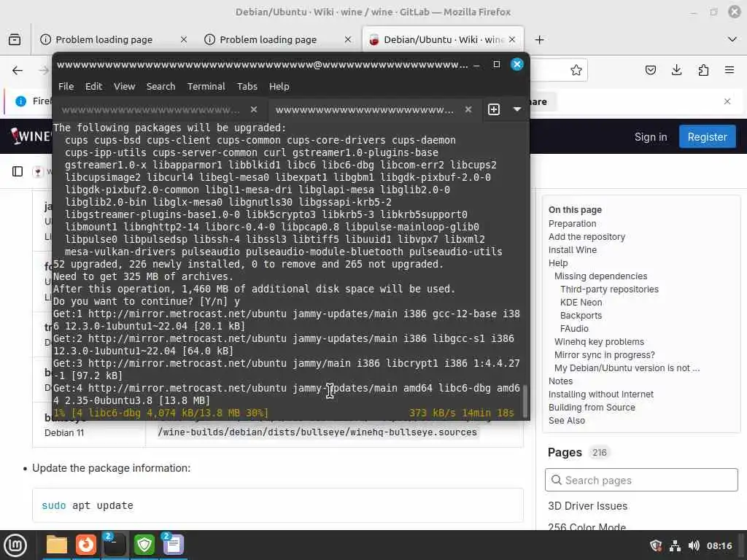Open the terminal File menu
Image resolution: width=747 pixels, height=560 pixels.
click(66, 86)
